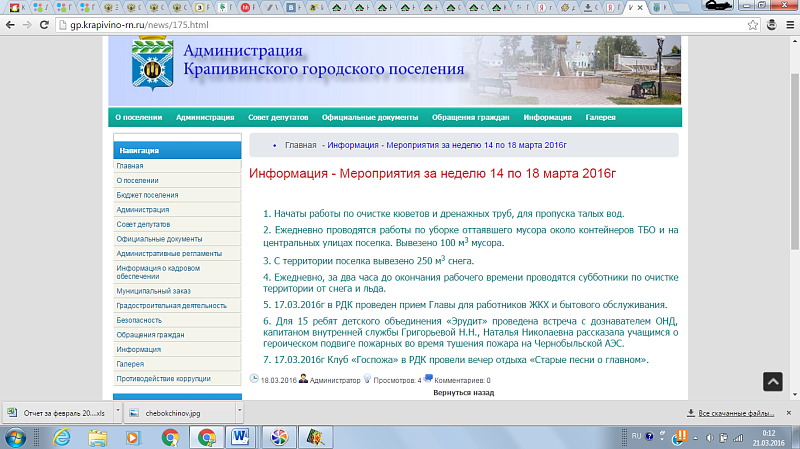This screenshot has width=800, height=449.
Task: Click Главная in the breadcrumb
Action: tap(301, 145)
